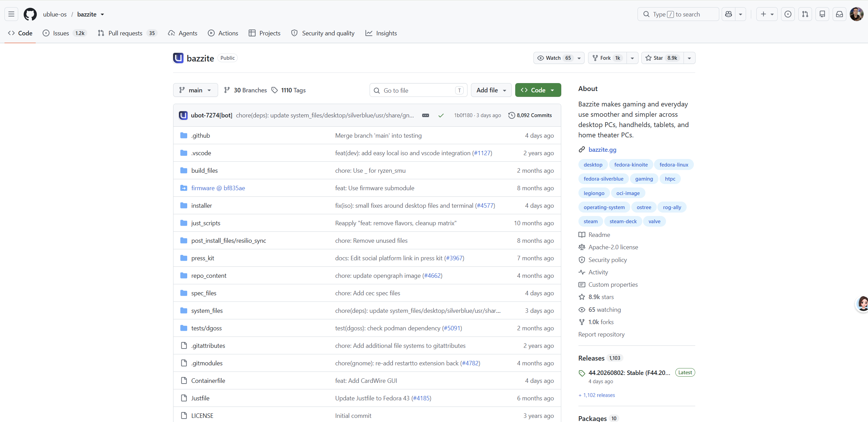The height and width of the screenshot is (422, 868).
Task: Expand the Add file dropdown
Action: pyautogui.click(x=491, y=90)
